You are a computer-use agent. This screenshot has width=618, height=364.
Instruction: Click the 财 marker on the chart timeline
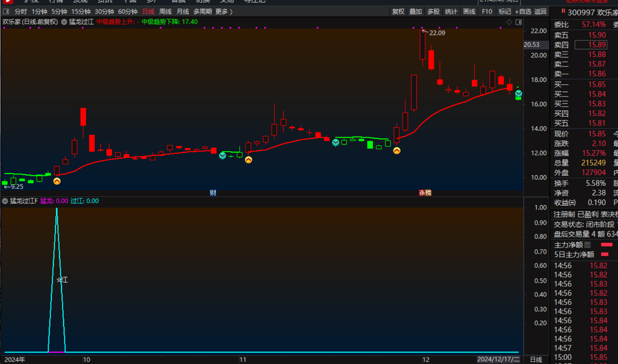(x=213, y=193)
